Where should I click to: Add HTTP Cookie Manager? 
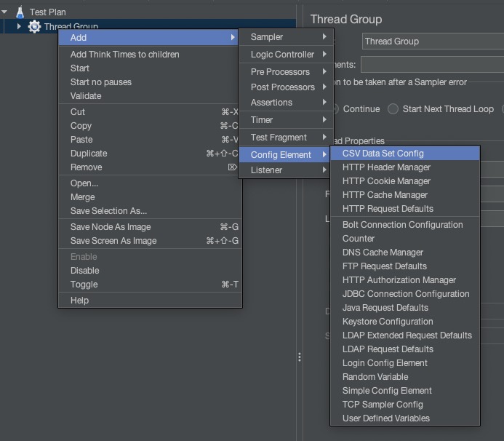pos(405,181)
